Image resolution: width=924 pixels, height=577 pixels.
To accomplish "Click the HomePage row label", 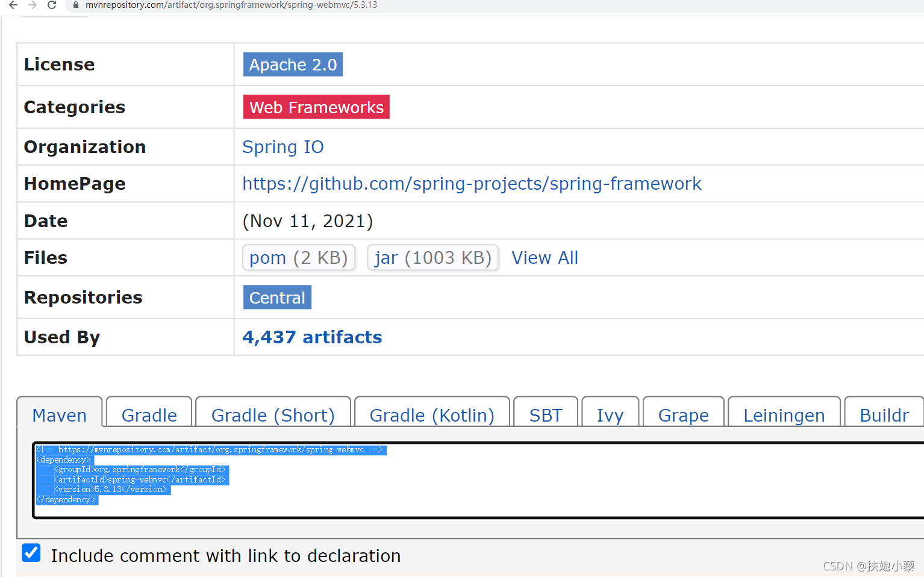I will pyautogui.click(x=75, y=184).
